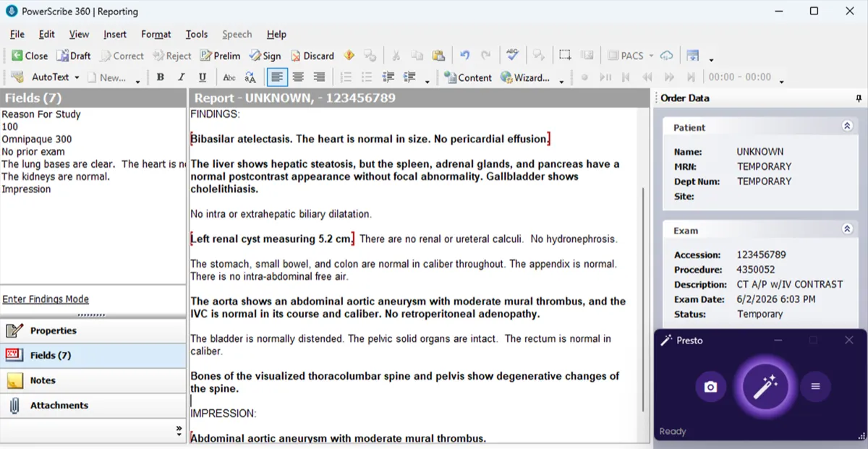Open overflow arrow after audio timer

(x=781, y=81)
